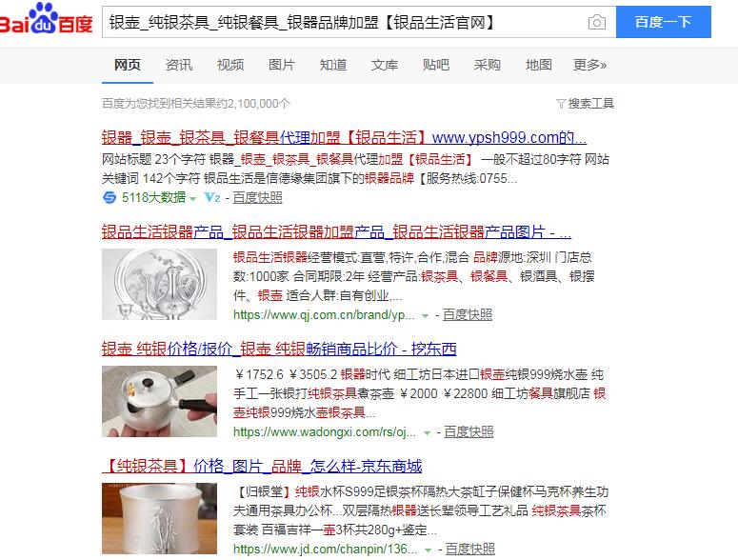Open 百度快照 for the qj.com.cn result
The width and height of the screenshot is (738, 560).
tap(468, 314)
